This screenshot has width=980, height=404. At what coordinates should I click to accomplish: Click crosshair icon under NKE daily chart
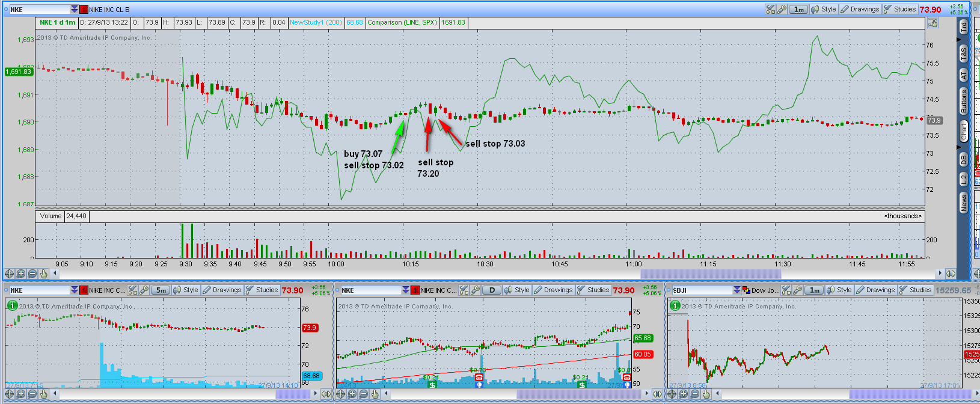(341, 394)
